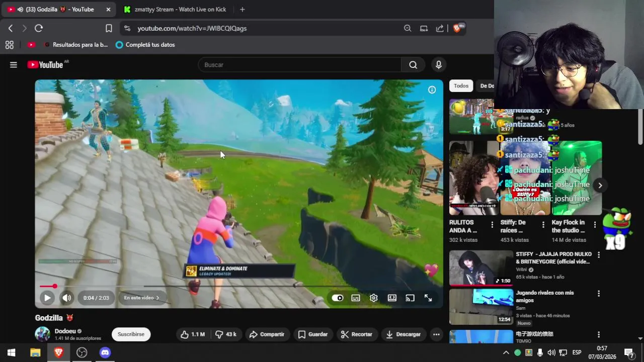This screenshot has width=644, height=362.
Task: Open the RULITOS ANDA A video thumbnail
Action: point(473,178)
